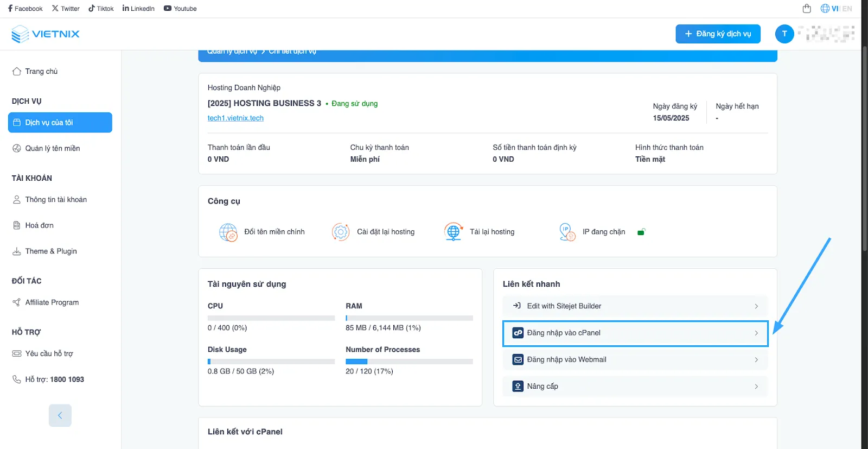Click the Nâng cấp quick link
This screenshot has height=449, width=868.
pos(635,386)
